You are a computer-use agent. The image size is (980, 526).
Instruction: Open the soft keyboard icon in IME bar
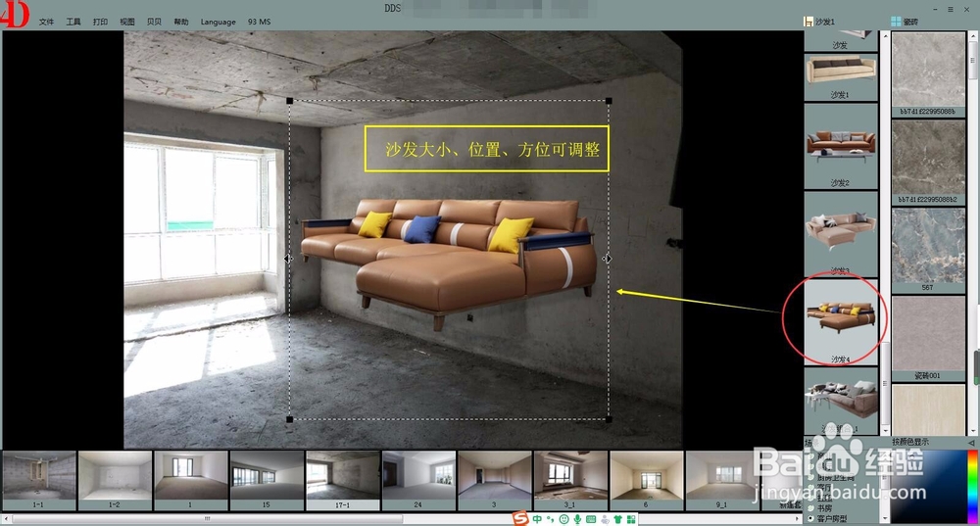click(591, 519)
